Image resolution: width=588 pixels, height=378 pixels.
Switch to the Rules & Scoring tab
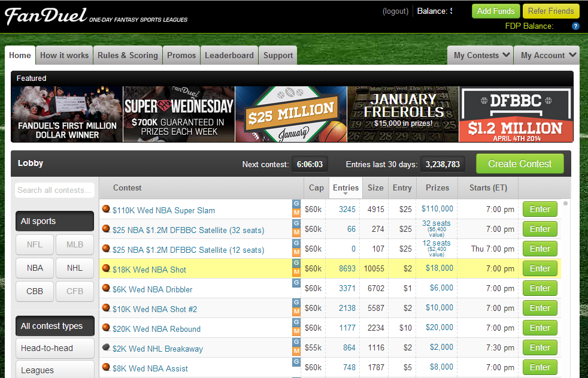(x=128, y=55)
